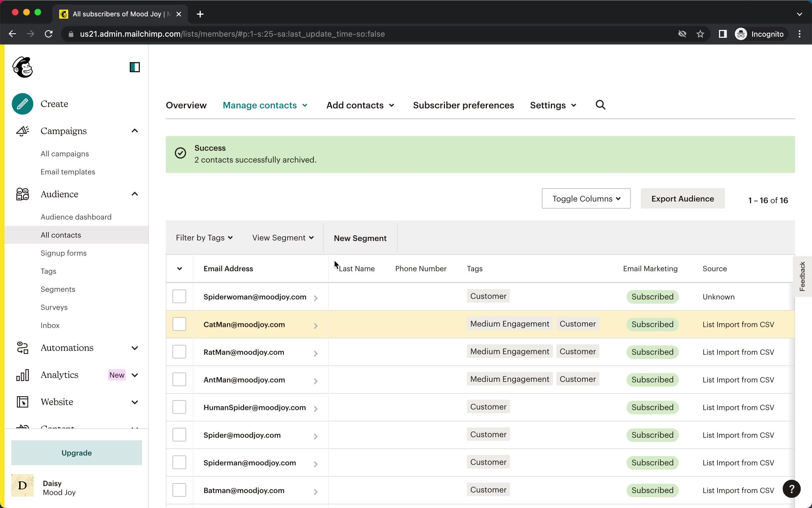
Task: Open the View Segment dropdown
Action: tap(283, 238)
